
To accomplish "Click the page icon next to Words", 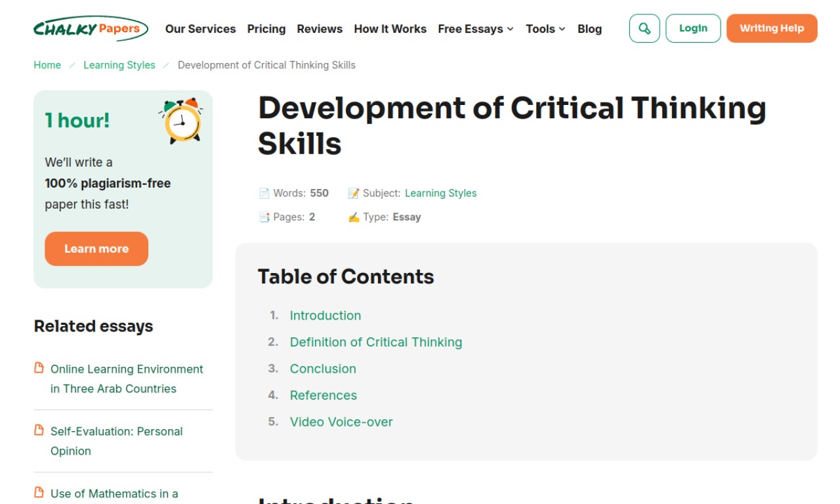I will (264, 193).
